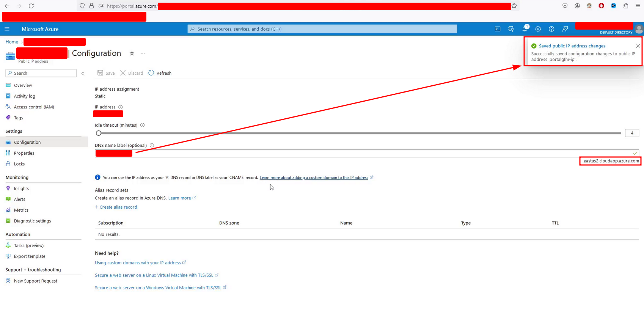644x333 pixels.
Task: Open Cloud Shell from the top bar
Action: (498, 29)
